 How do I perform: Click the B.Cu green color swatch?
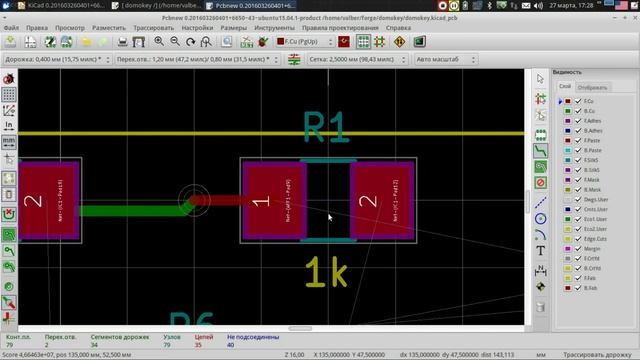tap(568, 111)
